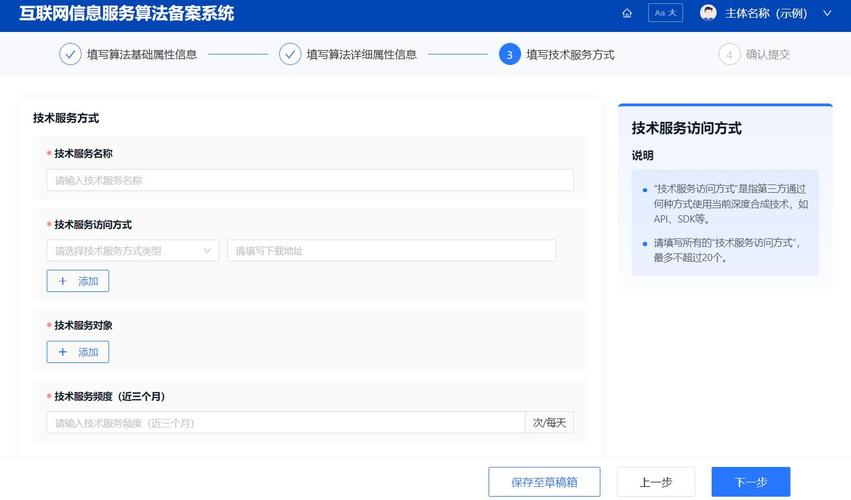Click the 技术服务方式 section heading
Viewport: 851px width, 500px height.
[66, 118]
